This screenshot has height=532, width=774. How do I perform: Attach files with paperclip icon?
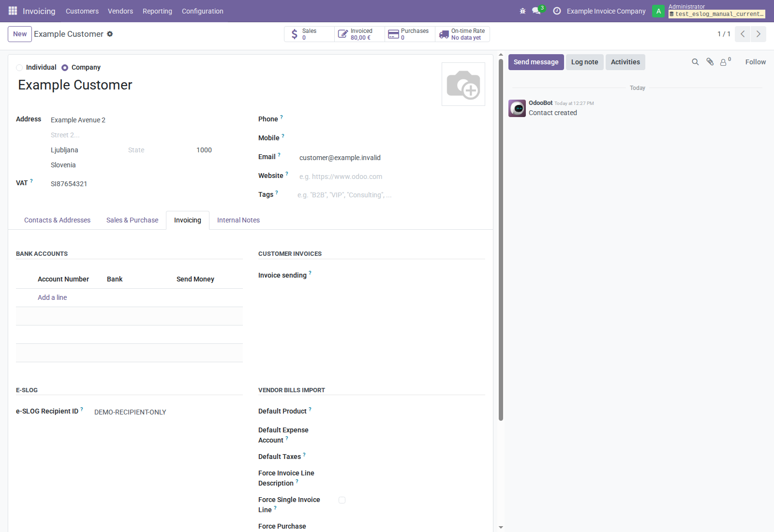pyautogui.click(x=710, y=62)
